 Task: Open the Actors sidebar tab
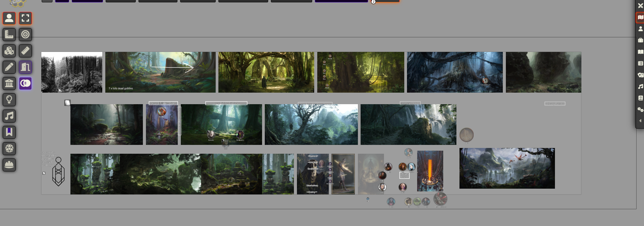pyautogui.click(x=640, y=29)
